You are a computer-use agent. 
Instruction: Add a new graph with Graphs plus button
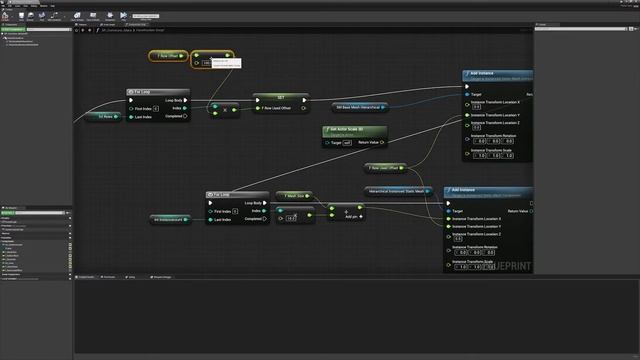pos(70,218)
